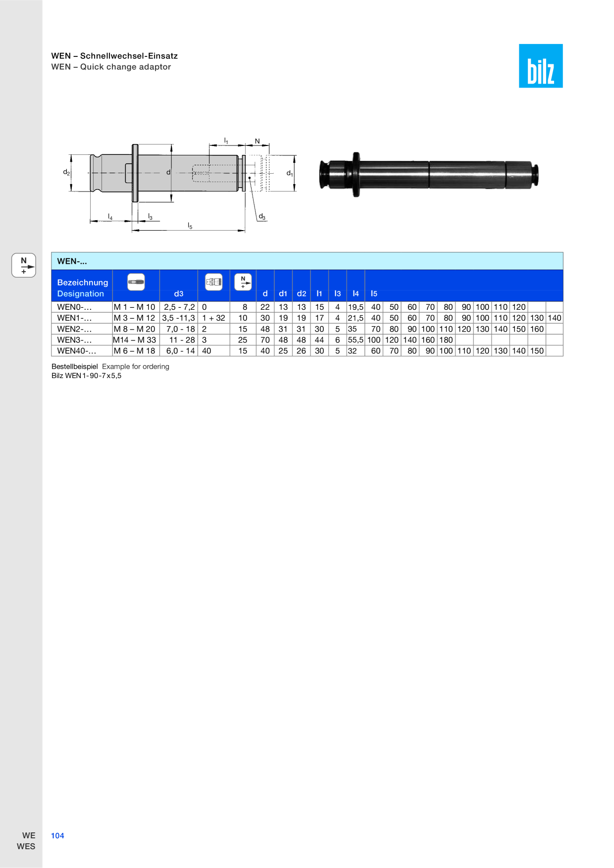Click the 'l5' dimension label in drawing
The image size is (614, 868).
tap(190, 226)
